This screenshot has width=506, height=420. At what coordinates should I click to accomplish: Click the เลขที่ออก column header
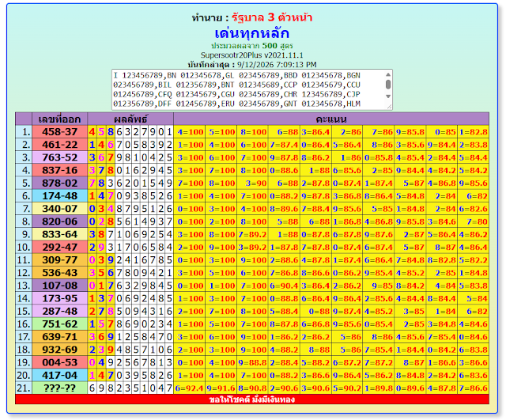[x=60, y=119]
